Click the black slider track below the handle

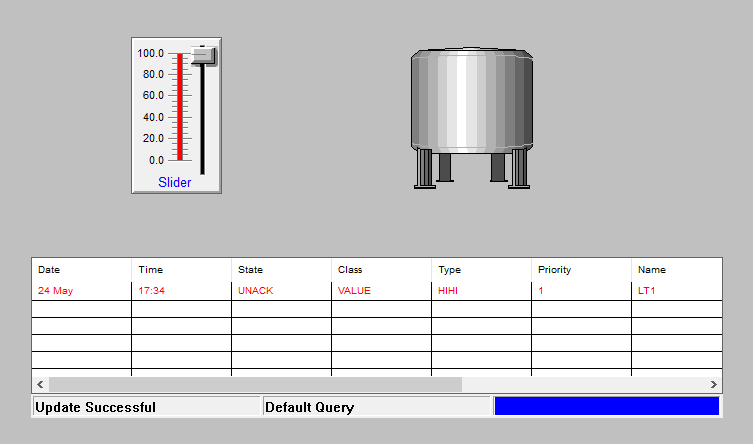[203, 120]
